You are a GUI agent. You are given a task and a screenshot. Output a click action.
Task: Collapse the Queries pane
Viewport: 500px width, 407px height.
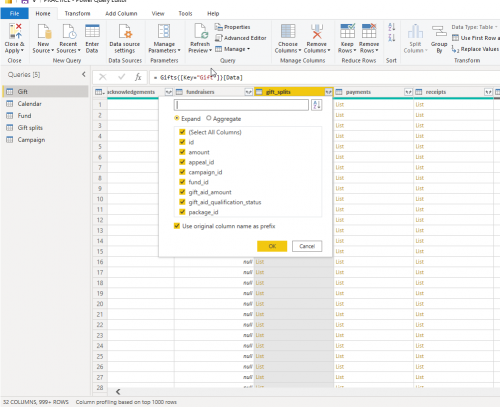84,74
